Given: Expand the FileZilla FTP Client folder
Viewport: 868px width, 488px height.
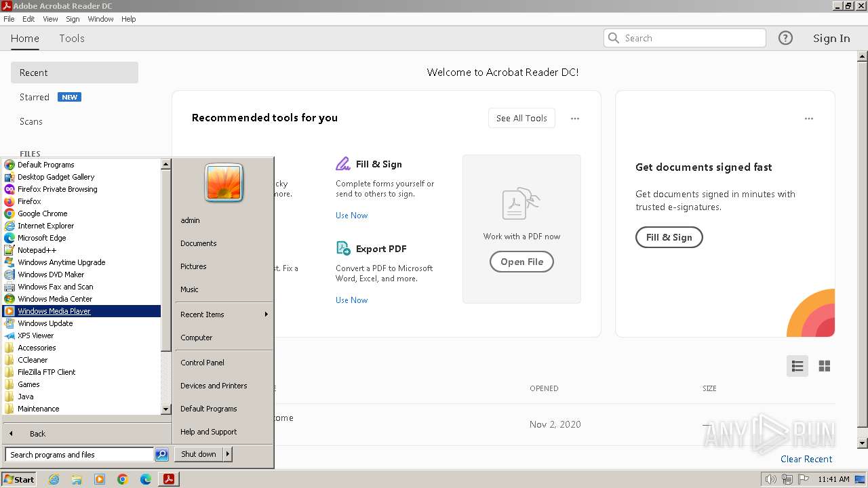Looking at the screenshot, I should click(81, 372).
